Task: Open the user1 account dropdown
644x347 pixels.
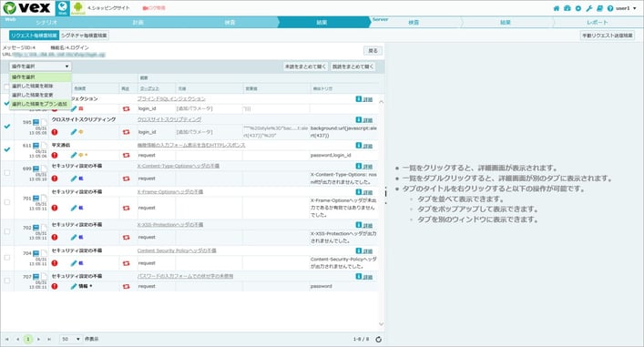Action: (627, 8)
